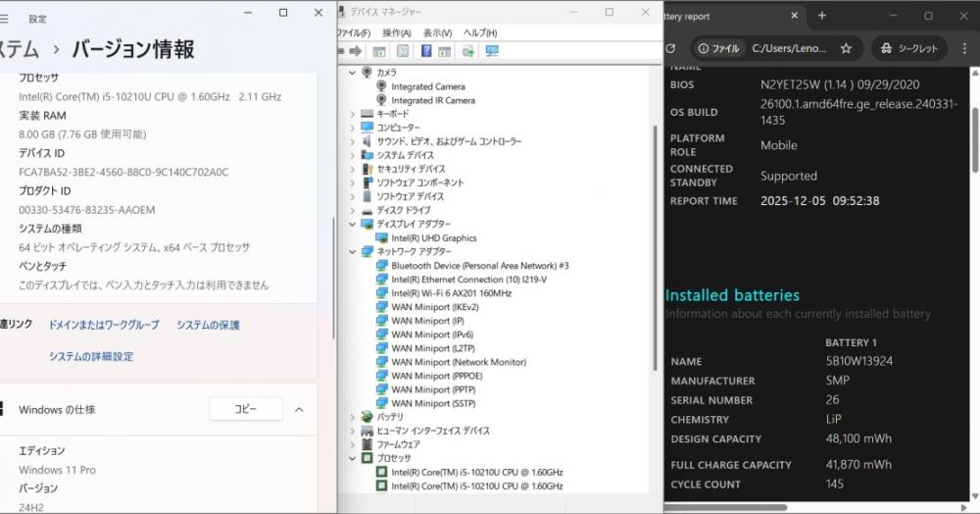This screenshot has width=980, height=514.
Task: Open the 操作(A) menu
Action: 396,32
